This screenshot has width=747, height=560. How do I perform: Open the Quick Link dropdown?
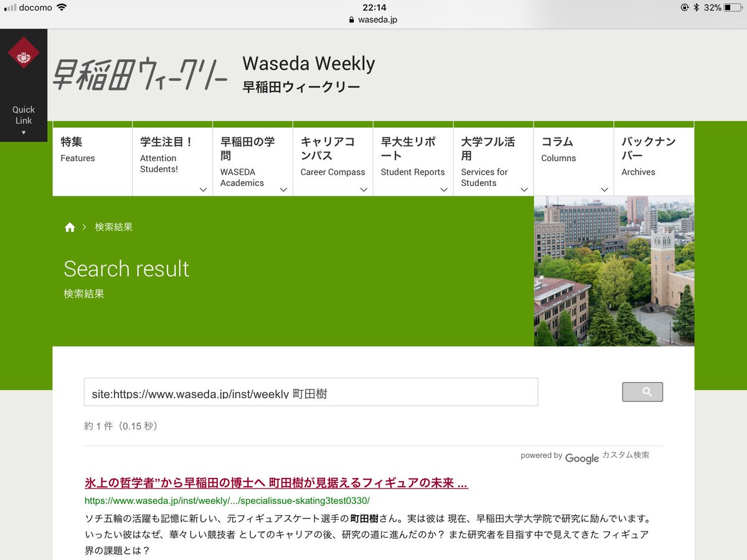pos(24,120)
